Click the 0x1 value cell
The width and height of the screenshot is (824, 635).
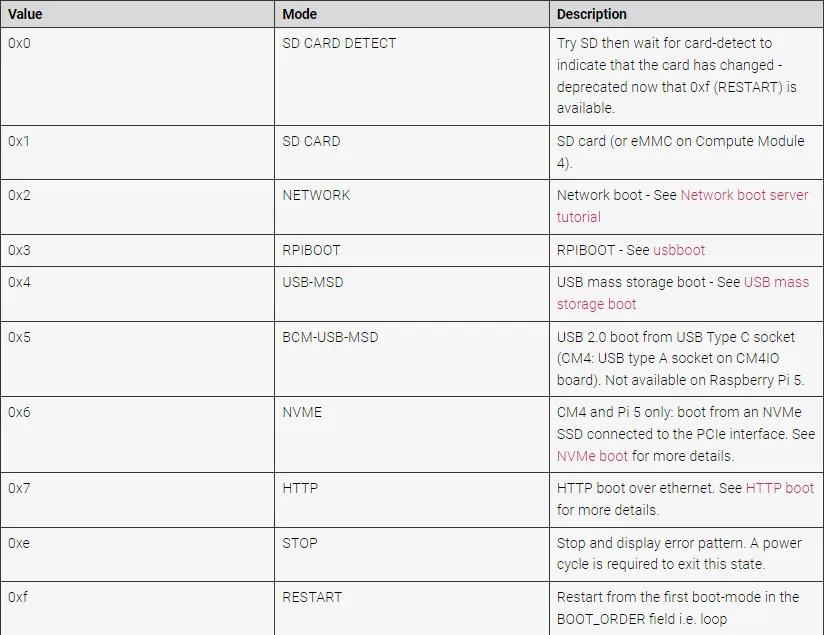pyautogui.click(x=137, y=152)
